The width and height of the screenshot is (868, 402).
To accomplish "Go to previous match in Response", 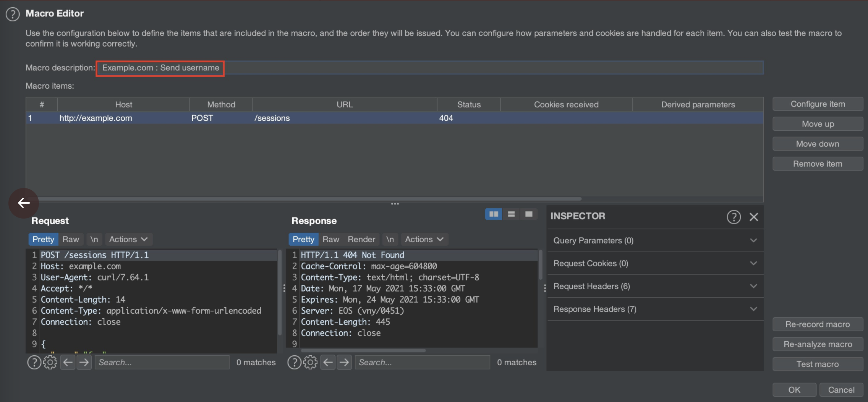I will [x=328, y=362].
